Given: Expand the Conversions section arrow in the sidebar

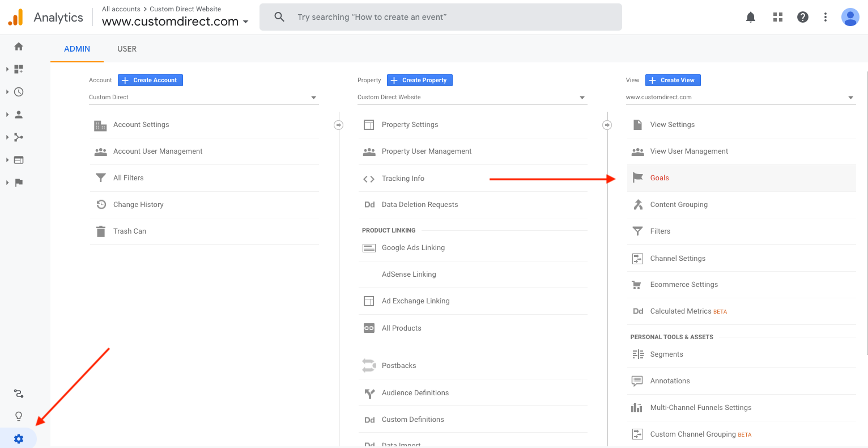Looking at the screenshot, I should tap(7, 183).
